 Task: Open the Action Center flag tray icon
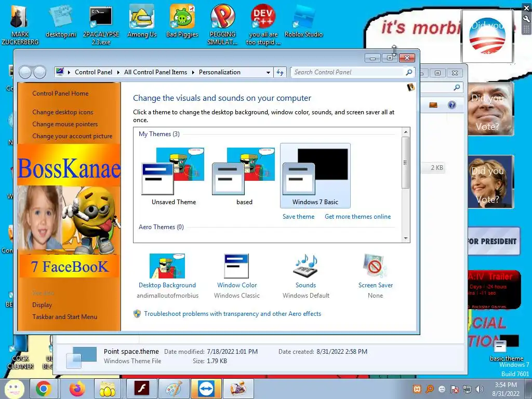455,389
